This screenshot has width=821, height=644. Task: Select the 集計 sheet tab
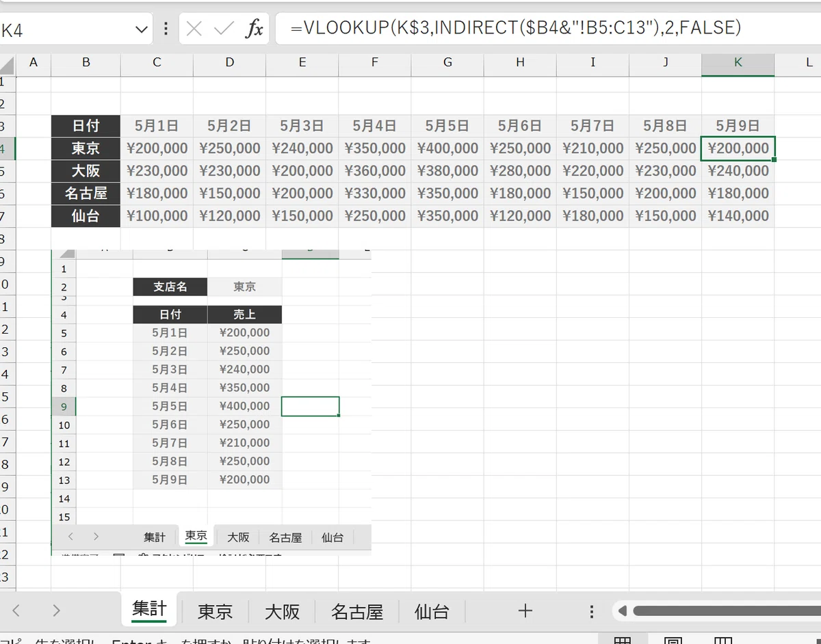tap(149, 610)
